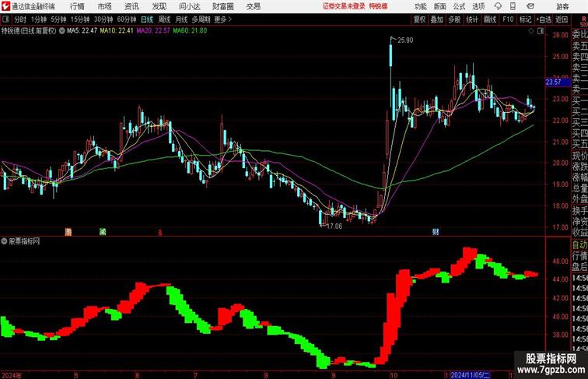Click the 2024/11/05/二 date marker

(471, 375)
